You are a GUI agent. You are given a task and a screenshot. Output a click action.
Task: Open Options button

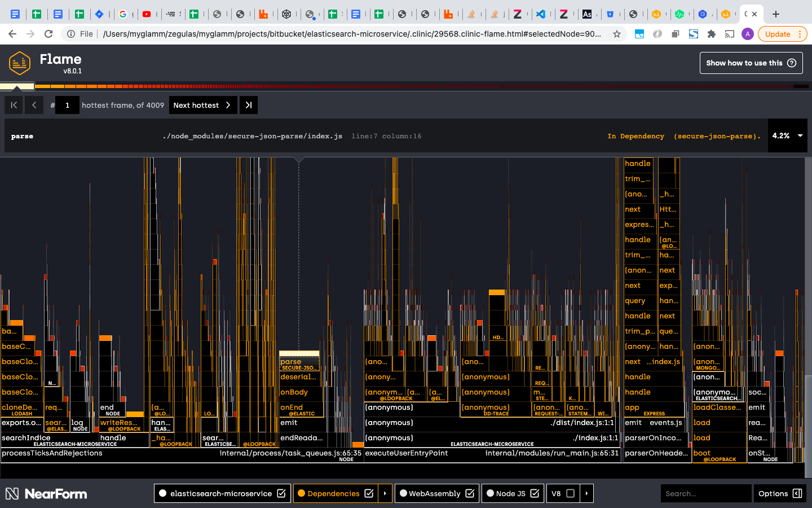pos(780,493)
